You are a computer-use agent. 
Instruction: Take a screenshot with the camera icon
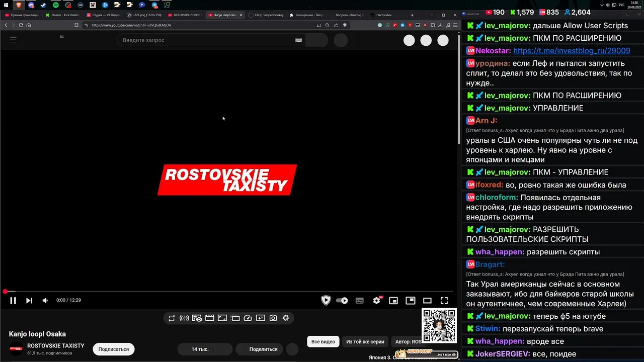pyautogui.click(x=273, y=318)
